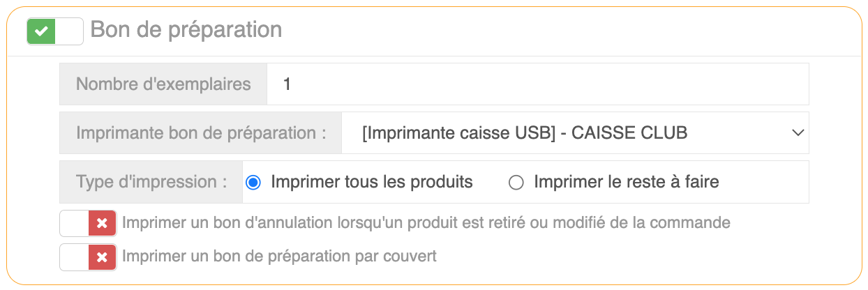The width and height of the screenshot is (868, 290).
Task: Click the Imprimer le reste à faire label text
Action: [x=626, y=183]
